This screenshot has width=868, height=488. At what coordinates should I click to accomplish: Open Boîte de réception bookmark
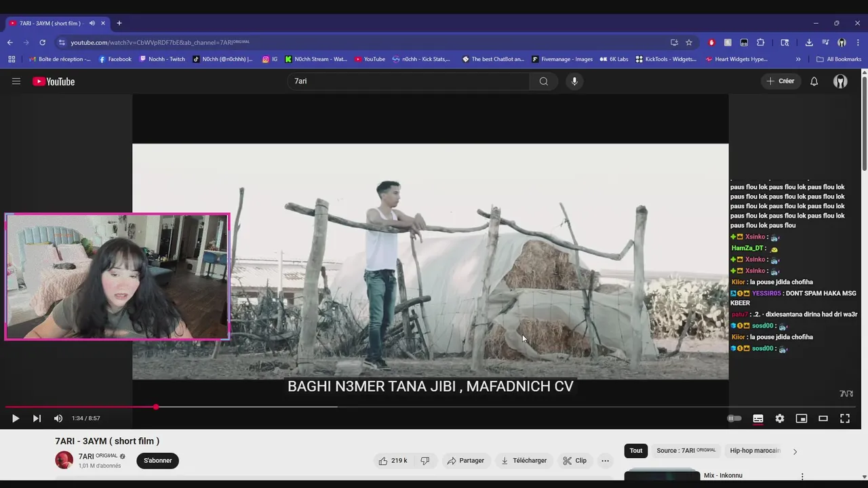tap(60, 59)
